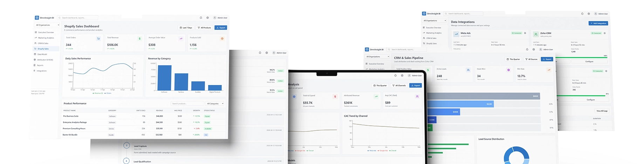Open the Last 7 Days date filter
This screenshot has height=164, width=644.
pyautogui.click(x=186, y=27)
